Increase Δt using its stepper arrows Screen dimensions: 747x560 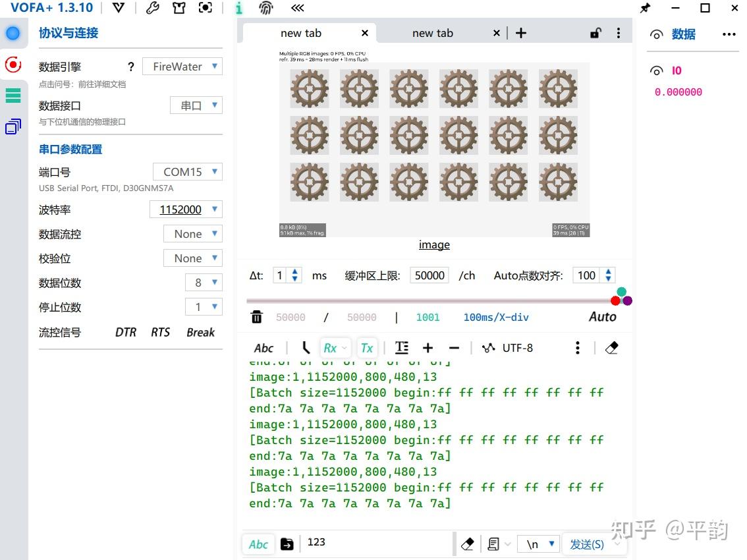pyautogui.click(x=295, y=272)
